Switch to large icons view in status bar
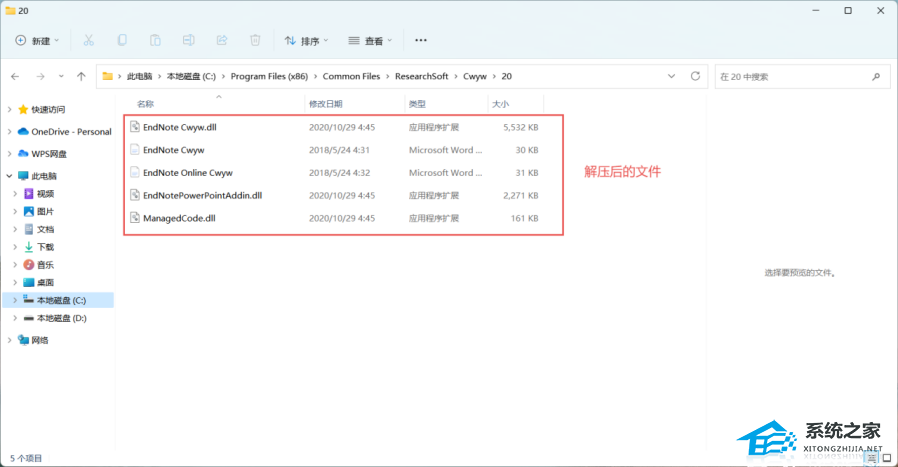Screen dimensions: 898x467 [x=887, y=458]
